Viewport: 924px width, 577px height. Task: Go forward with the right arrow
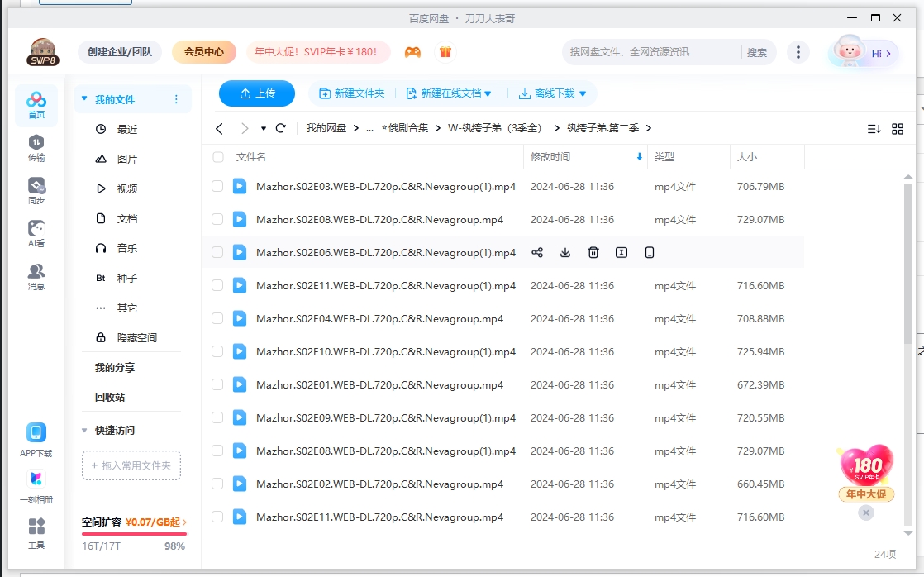245,128
